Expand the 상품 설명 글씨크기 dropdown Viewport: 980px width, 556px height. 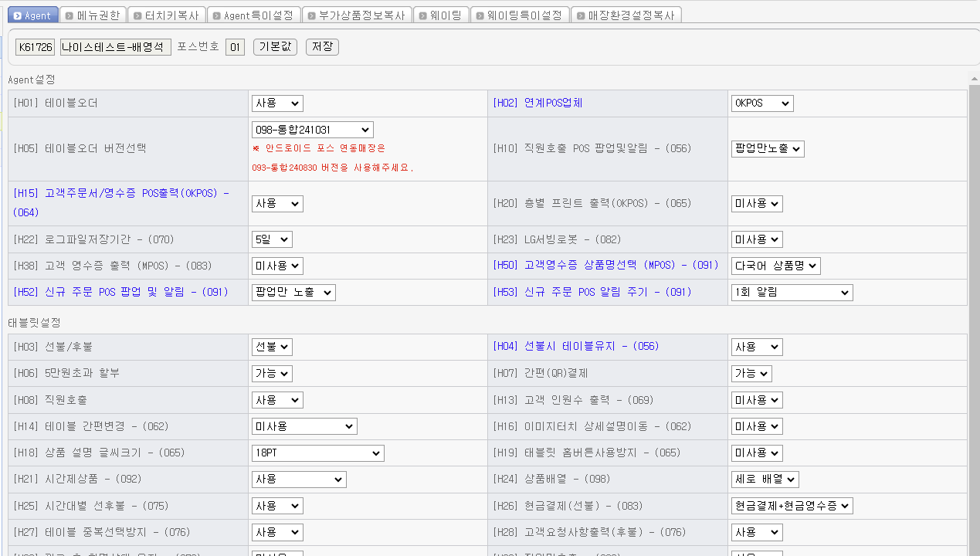pyautogui.click(x=317, y=453)
